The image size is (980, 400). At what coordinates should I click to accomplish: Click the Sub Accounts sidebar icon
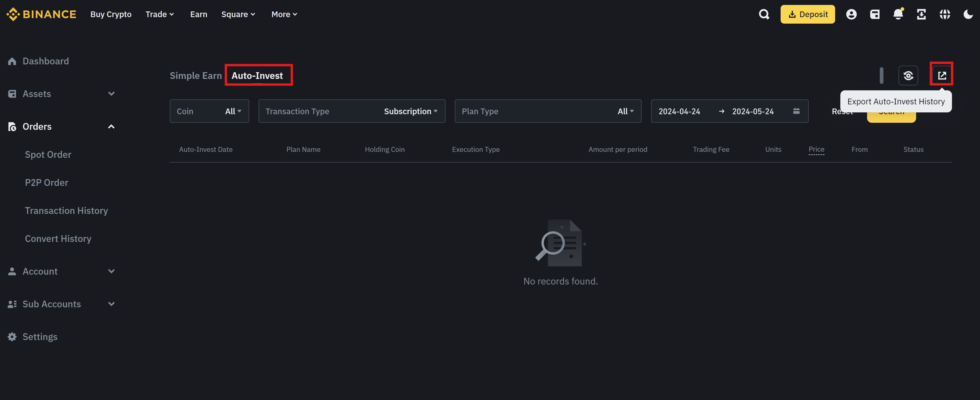point(12,304)
